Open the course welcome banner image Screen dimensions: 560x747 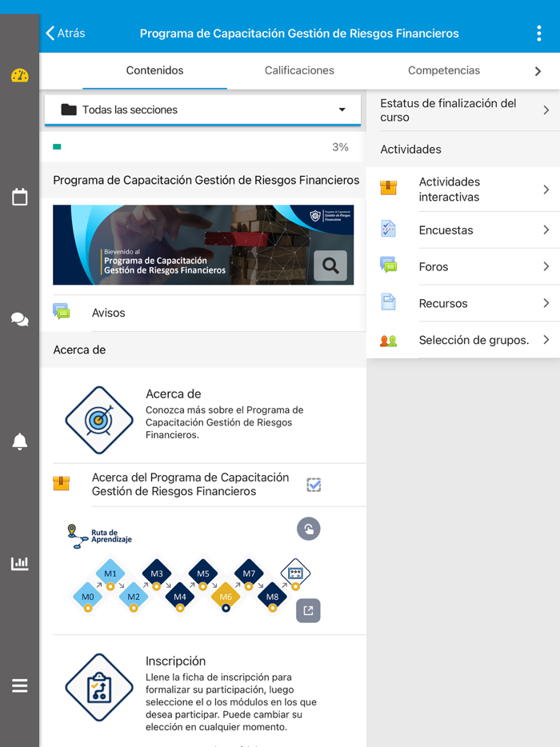[x=203, y=245]
